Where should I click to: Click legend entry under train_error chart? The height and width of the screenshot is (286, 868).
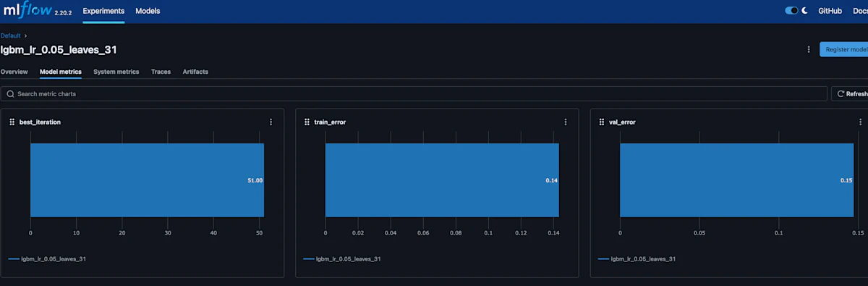pyautogui.click(x=343, y=258)
